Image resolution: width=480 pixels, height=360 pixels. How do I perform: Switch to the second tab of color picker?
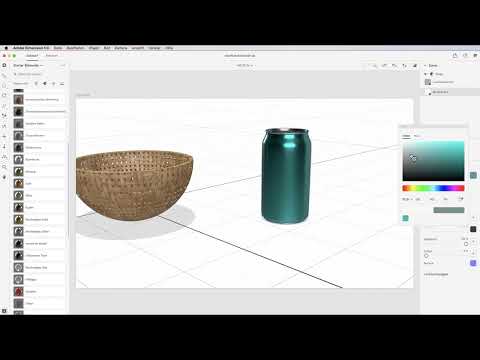coord(417,136)
